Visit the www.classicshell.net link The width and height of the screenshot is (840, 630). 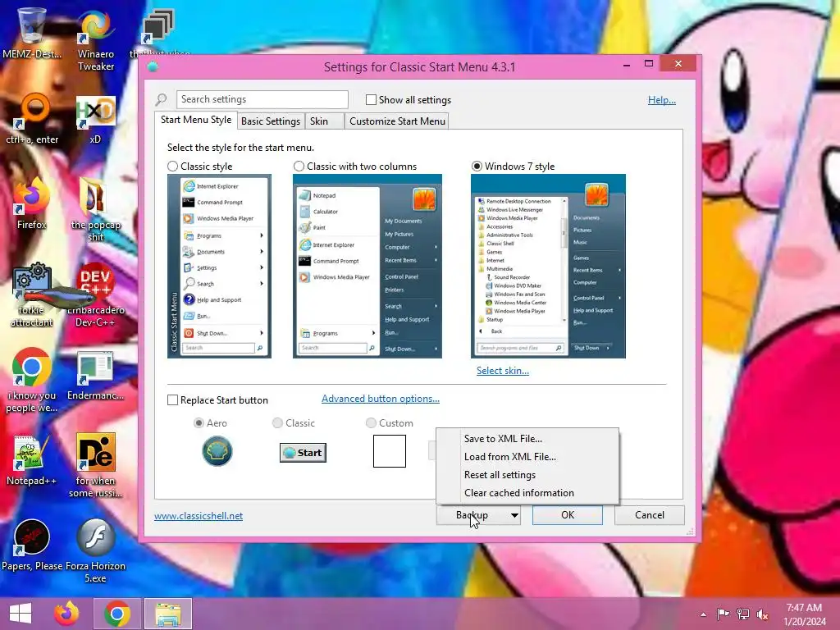199,516
